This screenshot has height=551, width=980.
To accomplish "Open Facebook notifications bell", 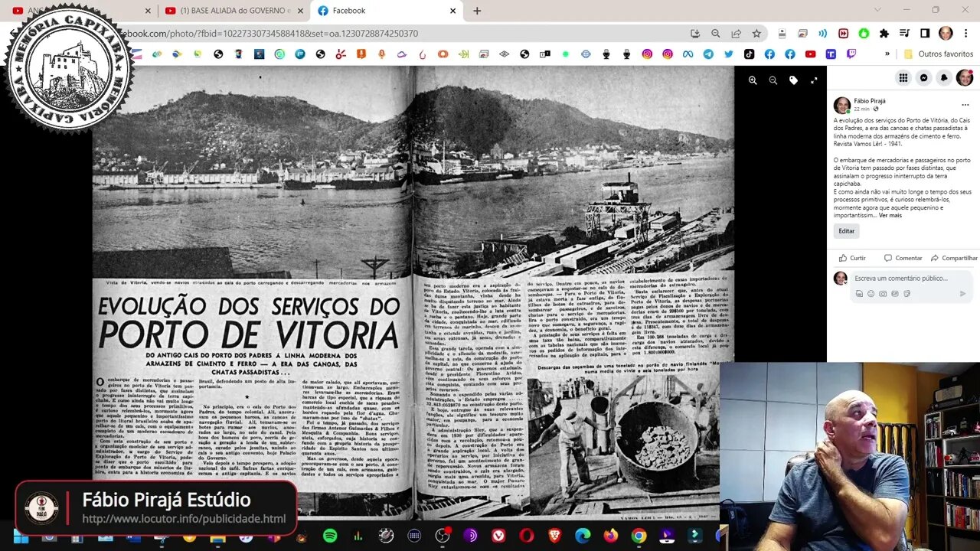I will click(x=944, y=77).
